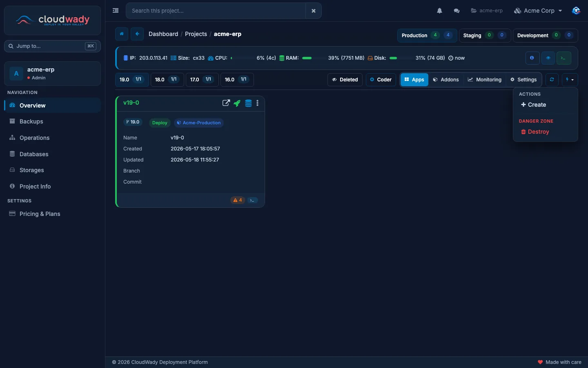The height and width of the screenshot is (368, 588).
Task: Go back using the arrow button
Action: pos(137,34)
